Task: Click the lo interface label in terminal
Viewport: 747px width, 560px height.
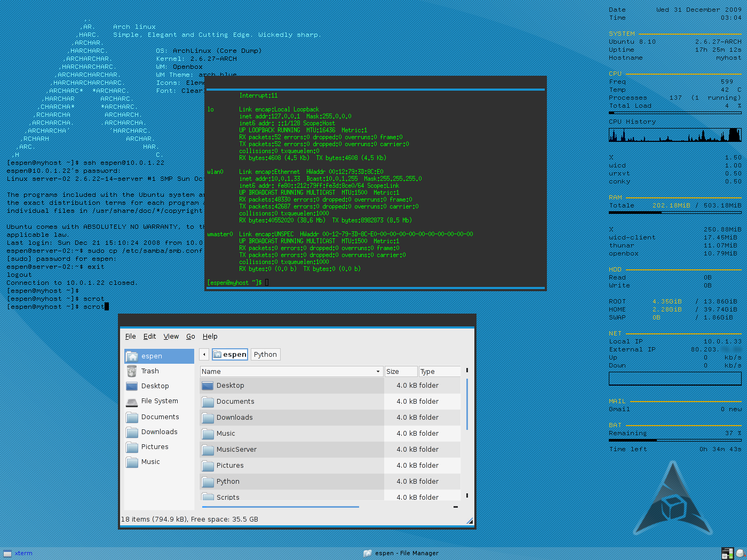Action: coord(210,109)
